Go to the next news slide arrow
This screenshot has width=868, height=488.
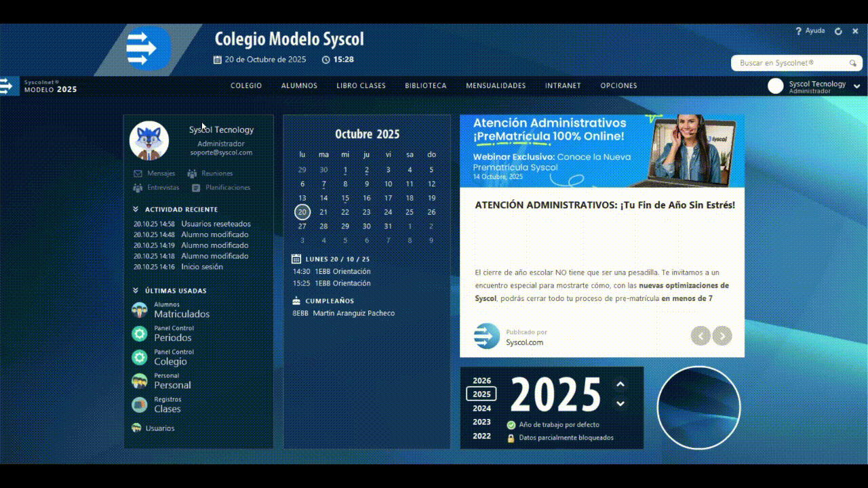pos(722,335)
